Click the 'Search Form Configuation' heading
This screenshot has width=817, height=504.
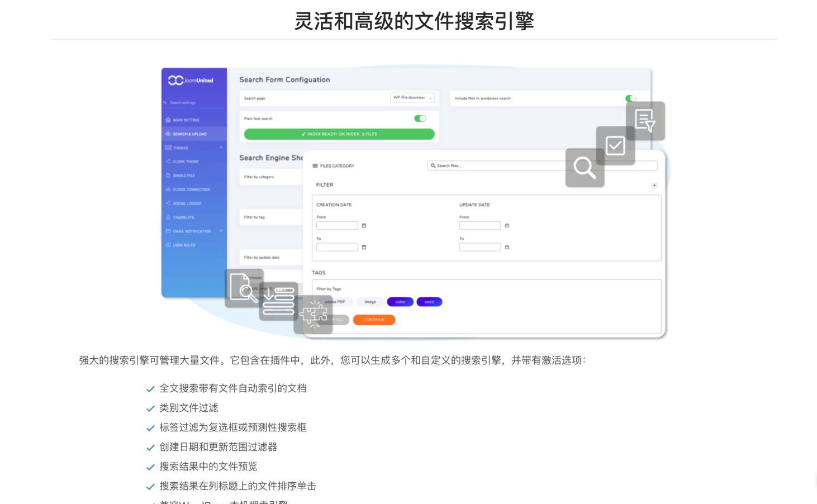pyautogui.click(x=284, y=80)
